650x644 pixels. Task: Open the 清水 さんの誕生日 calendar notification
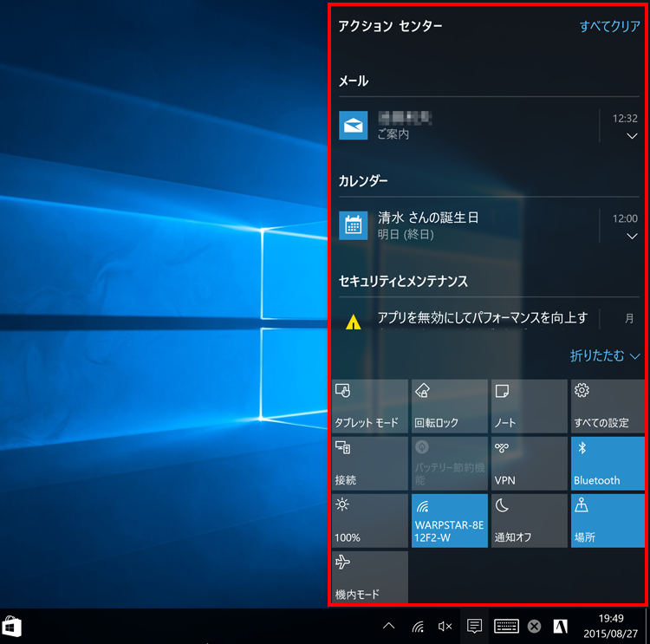[x=468, y=225]
